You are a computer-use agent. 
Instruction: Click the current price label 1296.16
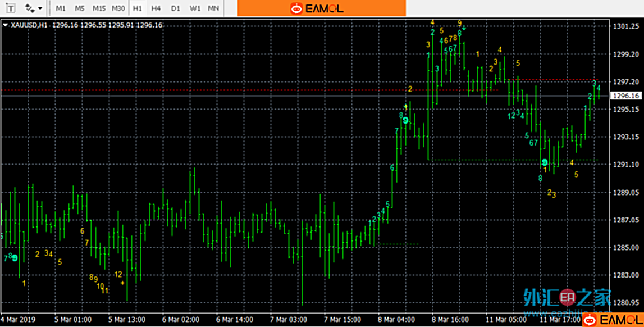(626, 96)
